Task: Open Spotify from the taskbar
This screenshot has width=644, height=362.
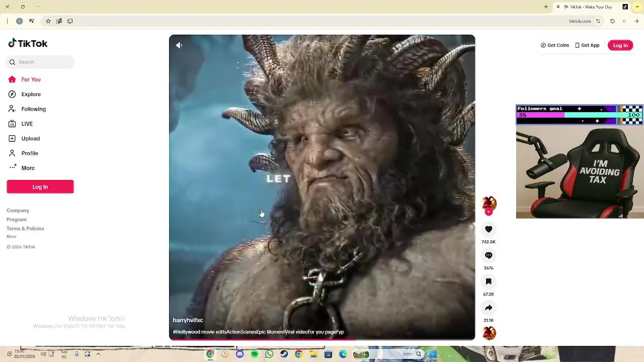Action: tap(255, 354)
